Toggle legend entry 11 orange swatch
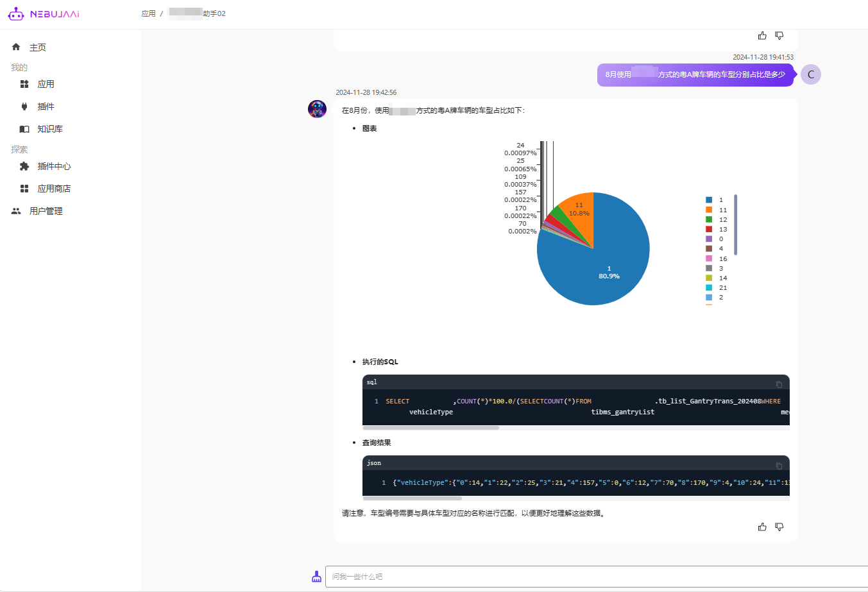Viewport: 868px width, 592px height. point(709,210)
